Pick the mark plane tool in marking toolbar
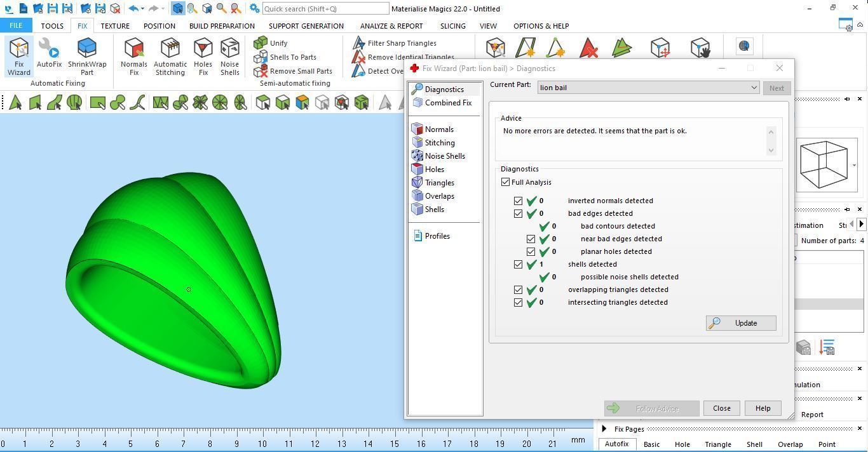This screenshot has width=868, height=452. pos(35,102)
